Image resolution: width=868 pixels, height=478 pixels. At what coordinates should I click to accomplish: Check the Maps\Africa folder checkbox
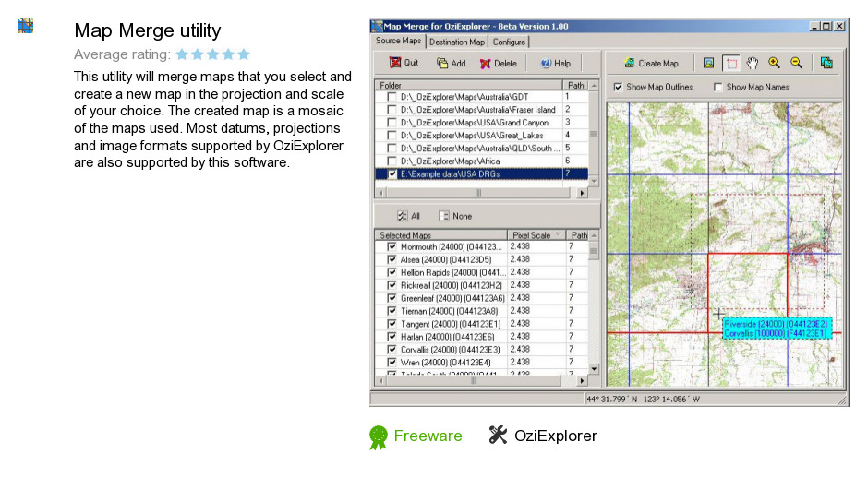pos(392,161)
